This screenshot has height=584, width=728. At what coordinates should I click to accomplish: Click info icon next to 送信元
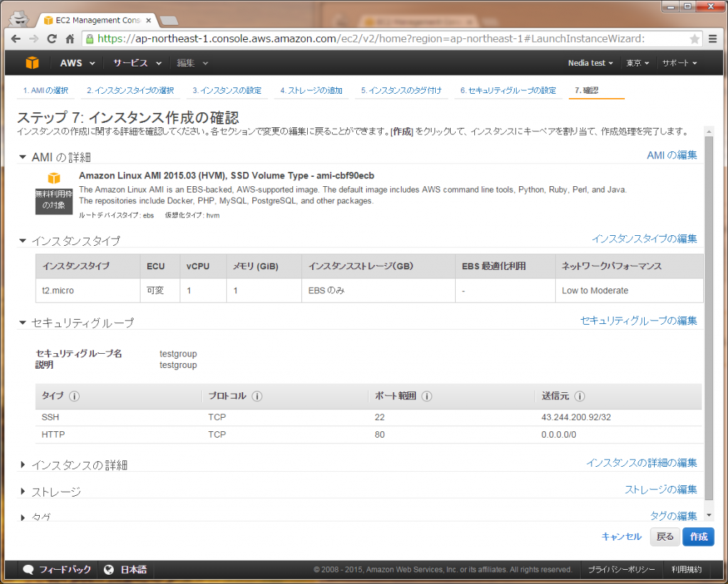coord(579,396)
